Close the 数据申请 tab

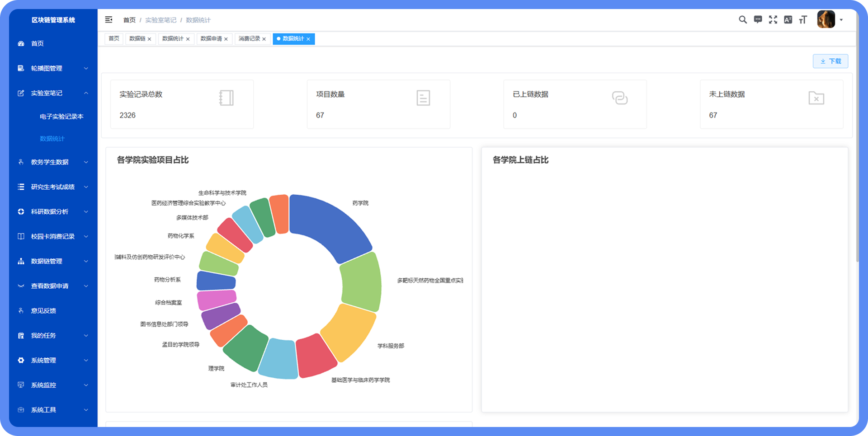226,39
